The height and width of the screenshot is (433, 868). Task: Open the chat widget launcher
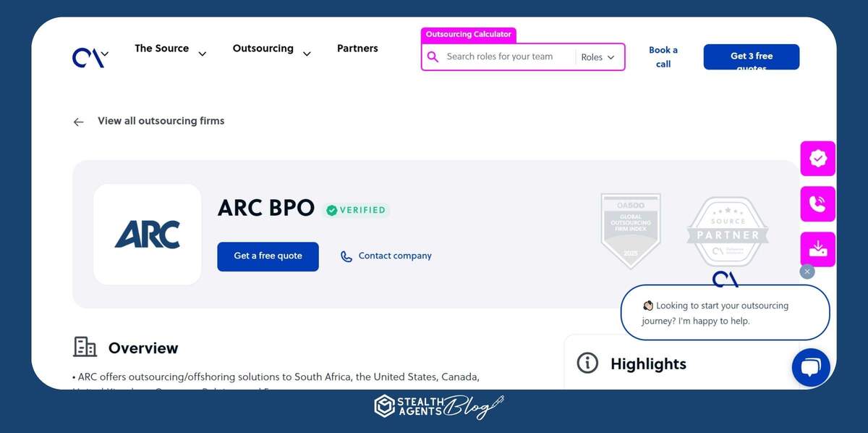point(811,368)
